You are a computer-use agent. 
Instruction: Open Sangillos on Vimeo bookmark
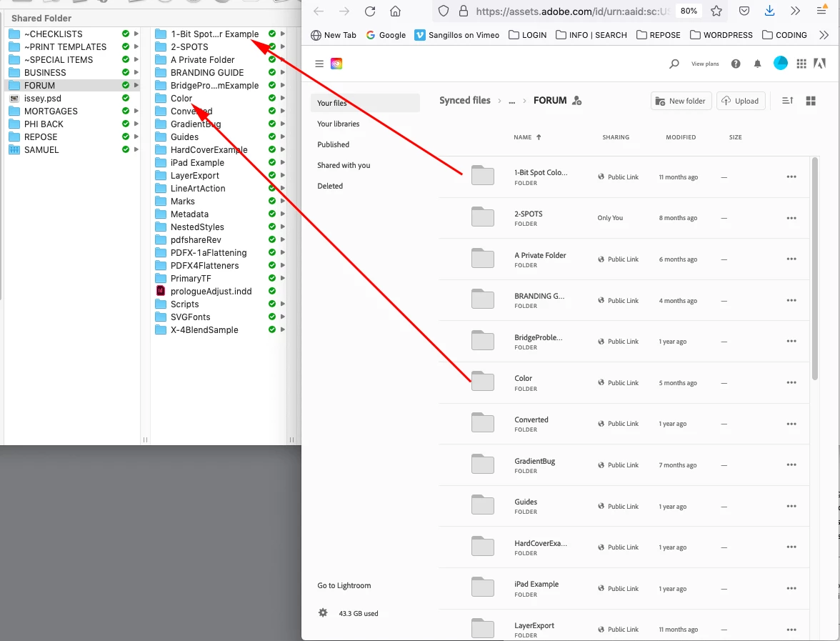pos(457,35)
